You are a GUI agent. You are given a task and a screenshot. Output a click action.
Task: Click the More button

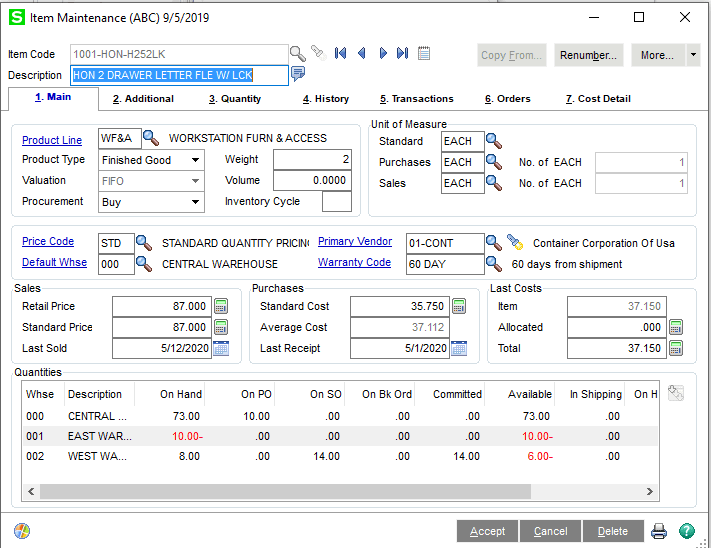click(657, 55)
